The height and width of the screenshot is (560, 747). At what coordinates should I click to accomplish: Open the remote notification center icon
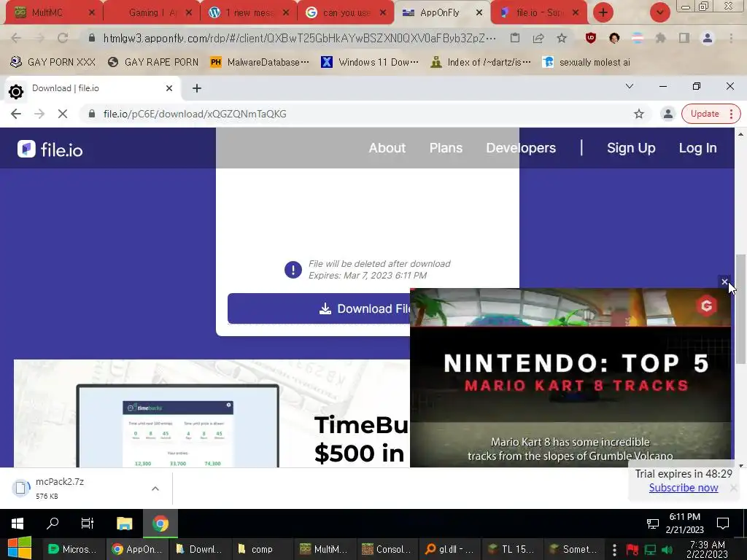tap(723, 524)
